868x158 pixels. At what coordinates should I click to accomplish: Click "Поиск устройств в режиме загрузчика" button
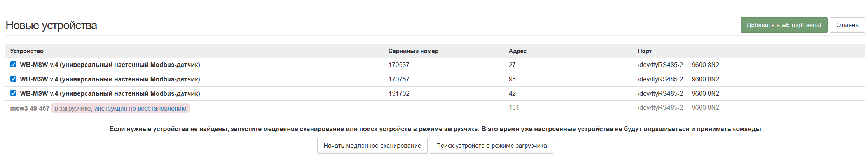(x=491, y=146)
